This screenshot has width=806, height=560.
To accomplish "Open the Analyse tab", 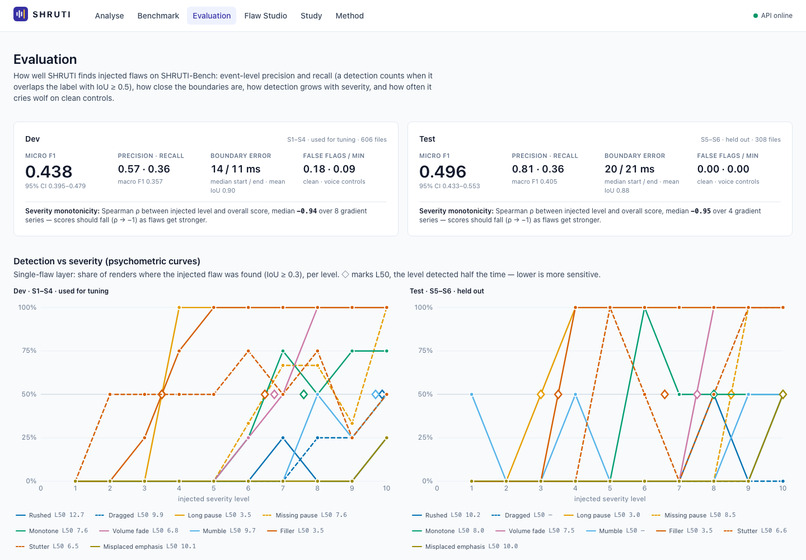I will 109,15.
